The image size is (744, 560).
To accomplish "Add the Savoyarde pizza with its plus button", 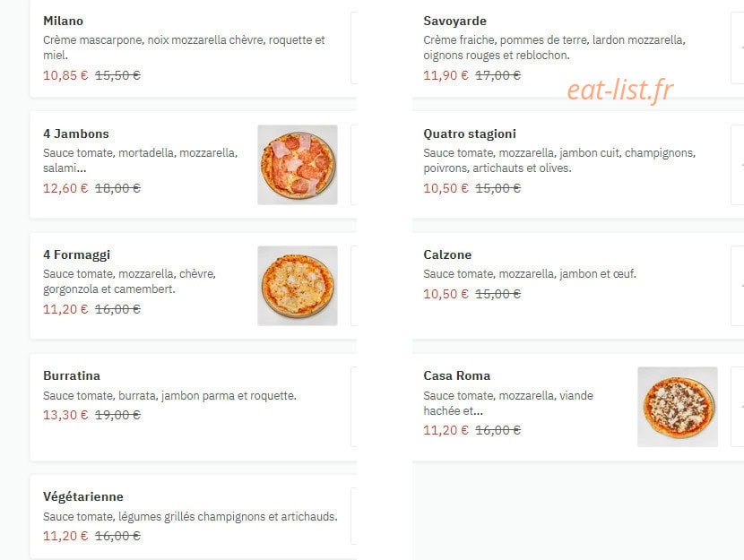I will pos(738,47).
